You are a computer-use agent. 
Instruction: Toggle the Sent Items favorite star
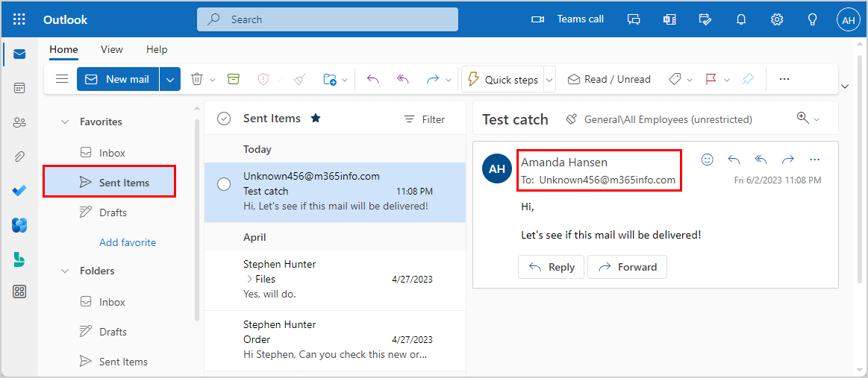pyautogui.click(x=316, y=118)
